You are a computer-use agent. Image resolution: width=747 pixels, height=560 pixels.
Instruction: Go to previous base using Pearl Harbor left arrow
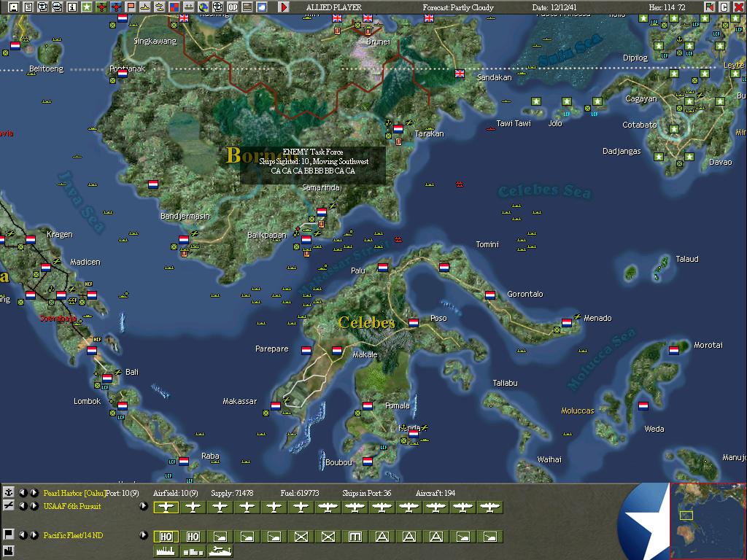(x=23, y=492)
